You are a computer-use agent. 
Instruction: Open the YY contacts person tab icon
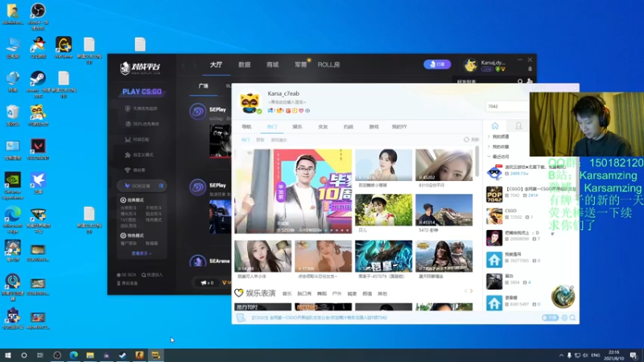pyautogui.click(x=518, y=126)
